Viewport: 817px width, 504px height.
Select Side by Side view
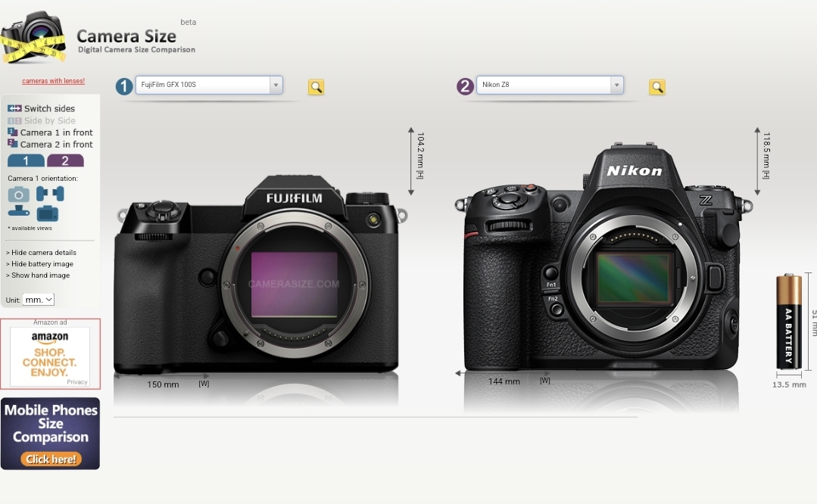click(49, 120)
